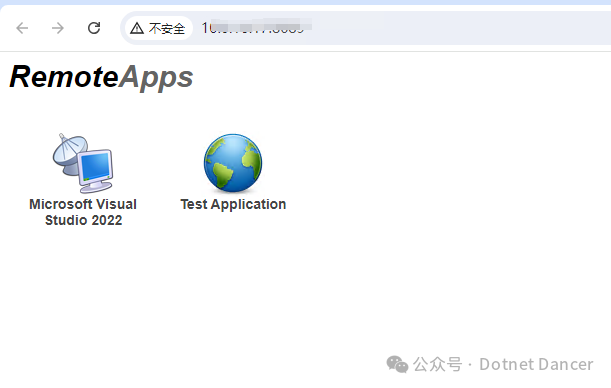Open the Microsoft Visual label link
Viewport: 611px width, 388px height.
[x=83, y=204]
